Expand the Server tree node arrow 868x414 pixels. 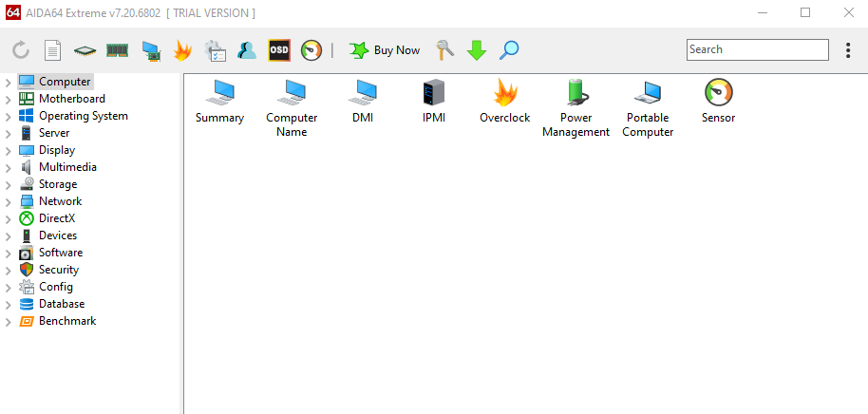pyautogui.click(x=8, y=134)
